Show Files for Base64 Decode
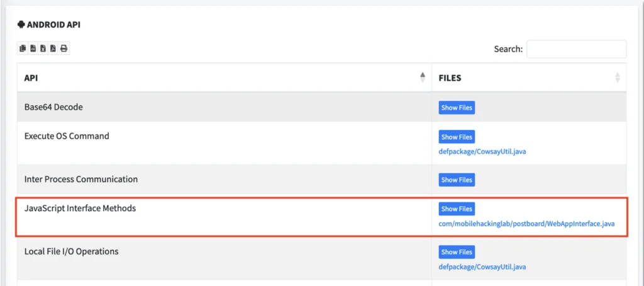Image resolution: width=644 pixels, height=286 pixels. click(x=457, y=108)
